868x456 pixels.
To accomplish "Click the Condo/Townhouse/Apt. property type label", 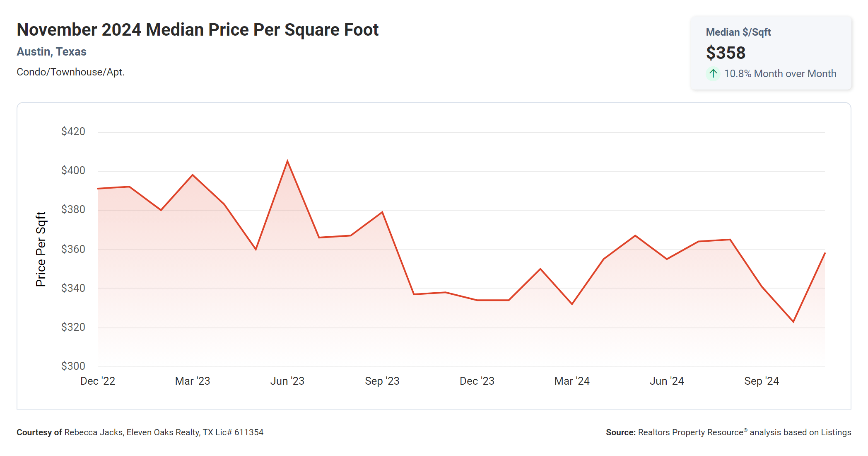I will pos(70,72).
